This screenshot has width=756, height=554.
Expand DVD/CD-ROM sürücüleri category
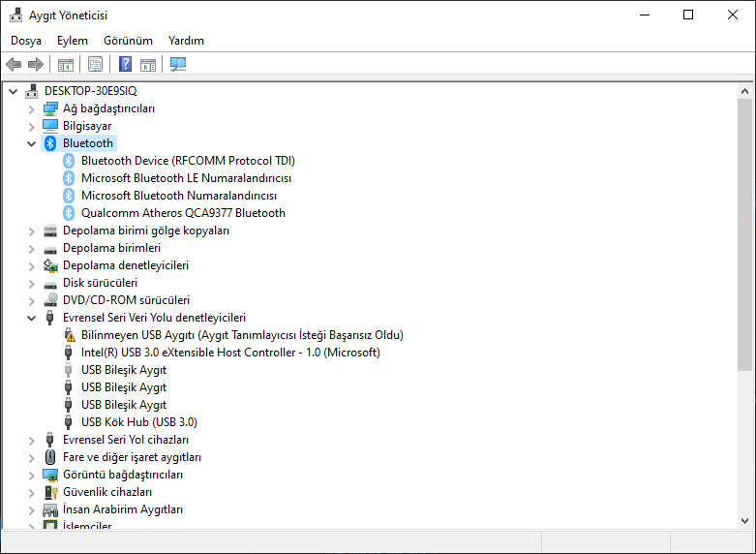click(x=32, y=301)
